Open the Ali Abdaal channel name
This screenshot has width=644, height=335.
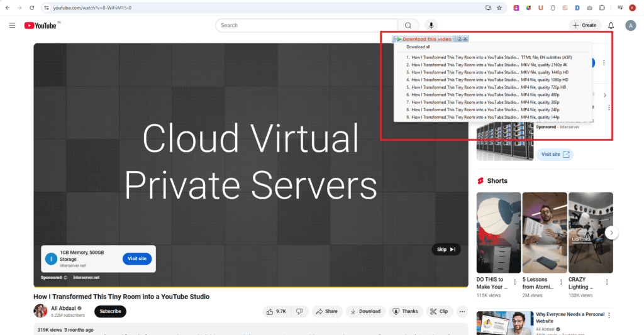(x=64, y=309)
